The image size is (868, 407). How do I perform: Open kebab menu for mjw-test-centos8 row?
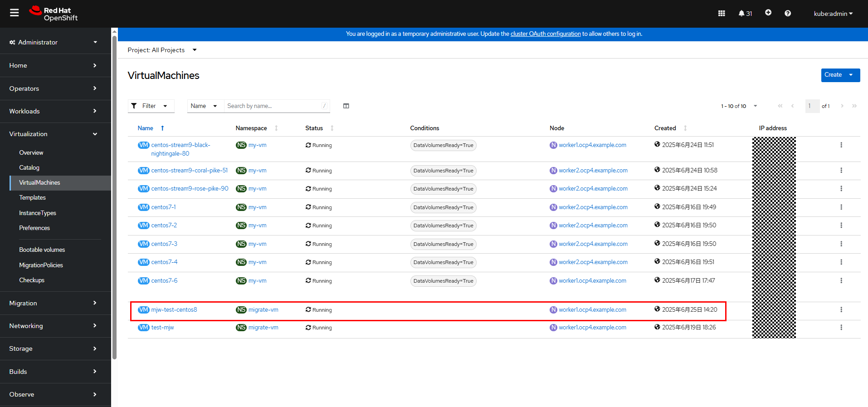pos(841,309)
